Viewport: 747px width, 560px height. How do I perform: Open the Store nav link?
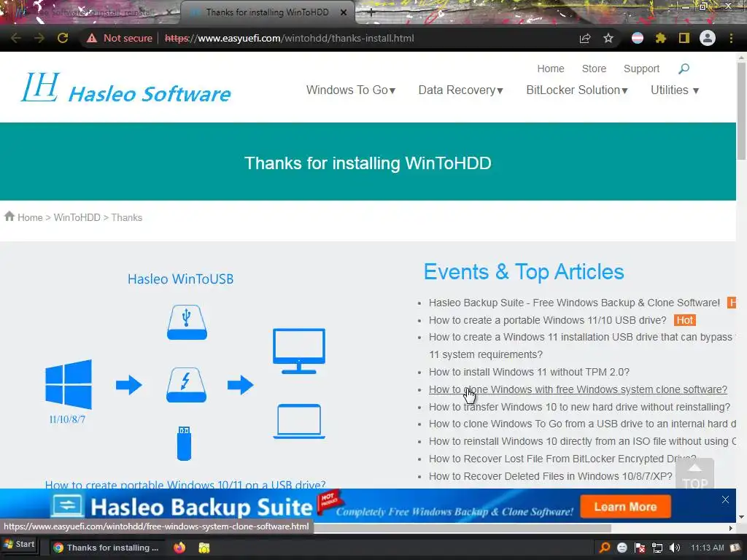click(594, 69)
